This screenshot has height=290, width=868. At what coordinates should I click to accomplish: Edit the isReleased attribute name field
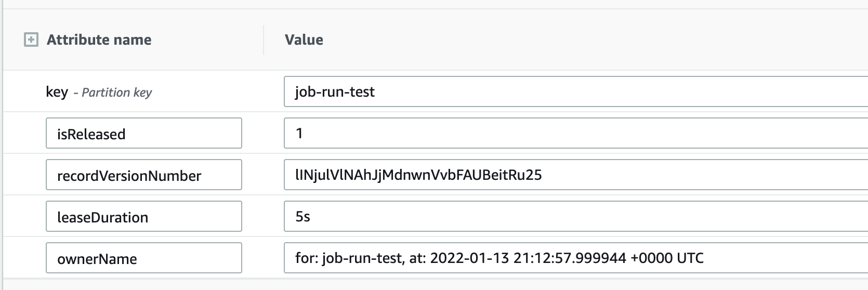(144, 133)
